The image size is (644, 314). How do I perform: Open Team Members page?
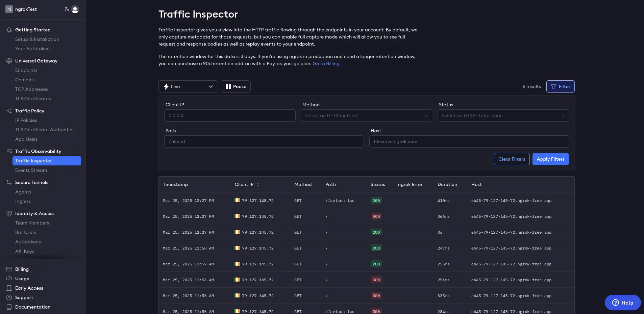click(32, 223)
